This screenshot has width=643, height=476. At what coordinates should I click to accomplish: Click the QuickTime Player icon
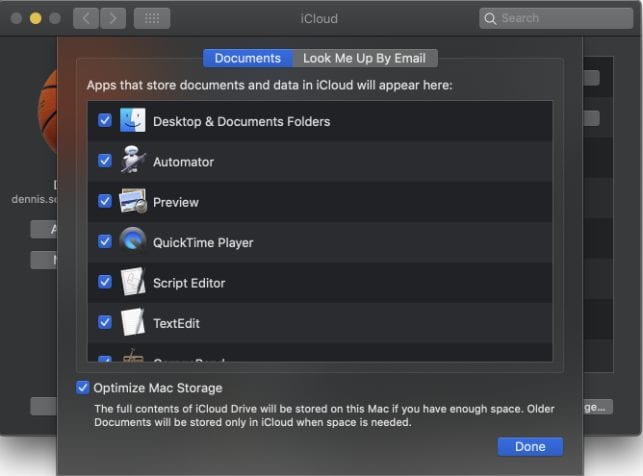tap(133, 241)
